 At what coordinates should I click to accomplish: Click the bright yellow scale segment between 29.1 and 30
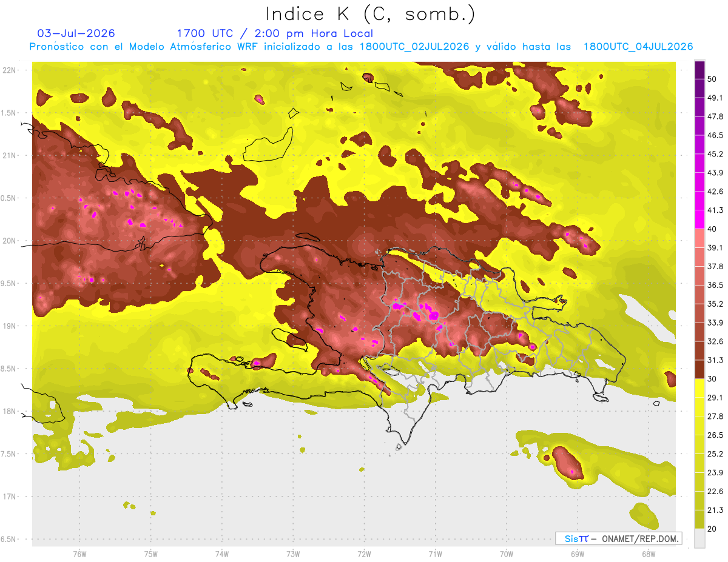(699, 388)
